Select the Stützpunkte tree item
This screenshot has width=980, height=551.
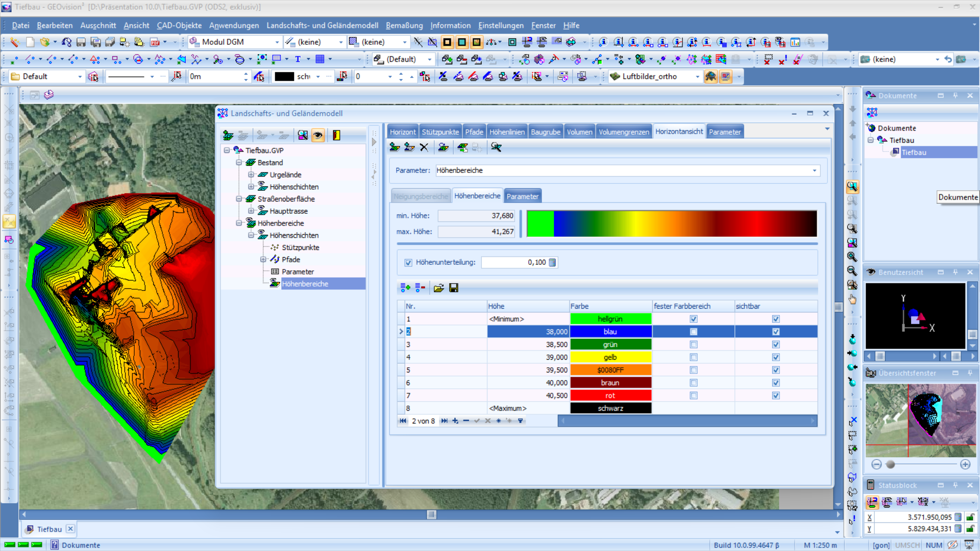click(x=300, y=247)
